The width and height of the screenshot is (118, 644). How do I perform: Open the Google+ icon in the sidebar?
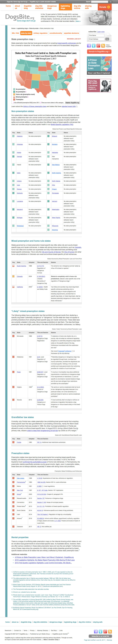point(98,46)
